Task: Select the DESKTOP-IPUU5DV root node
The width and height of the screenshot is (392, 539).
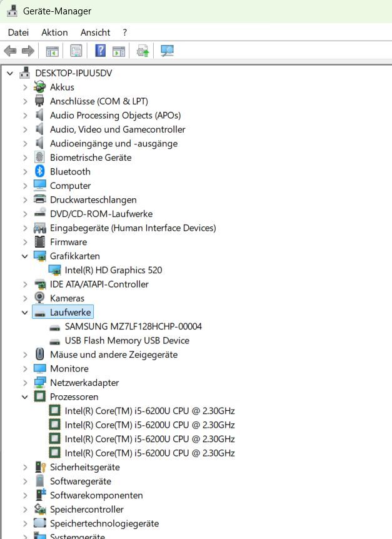Action: point(73,73)
